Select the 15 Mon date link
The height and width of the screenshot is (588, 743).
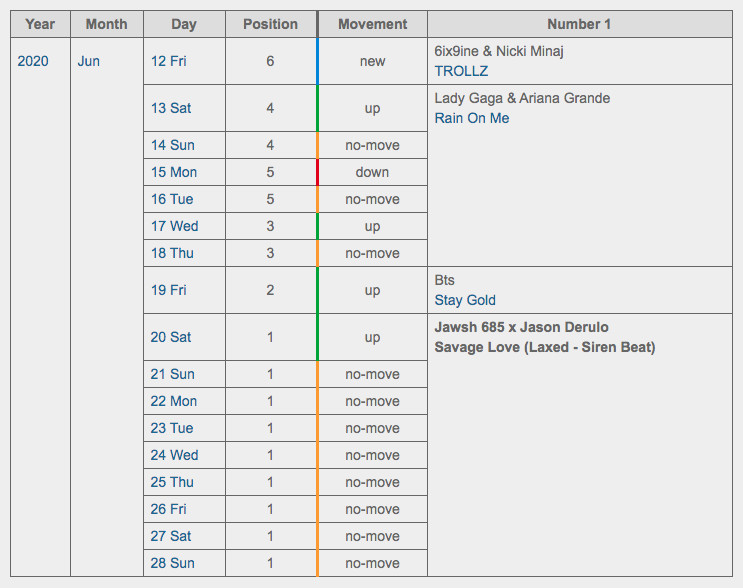tap(174, 172)
